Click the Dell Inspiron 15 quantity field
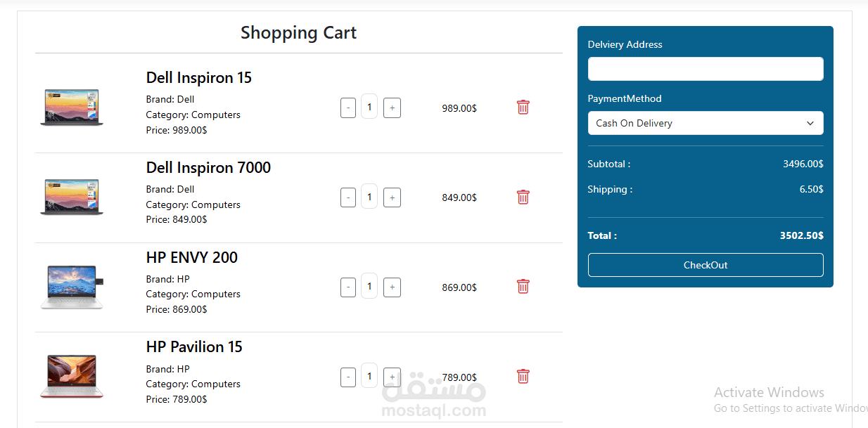 [x=369, y=107]
